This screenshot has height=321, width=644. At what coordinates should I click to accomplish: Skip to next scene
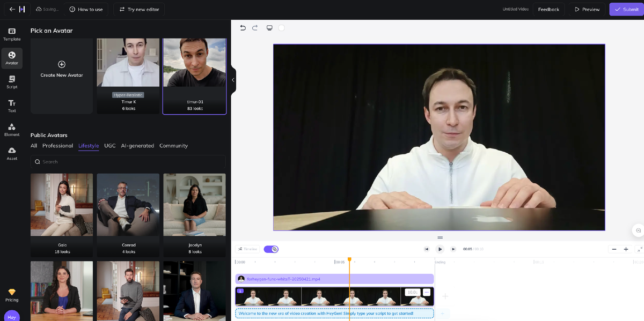click(453, 249)
